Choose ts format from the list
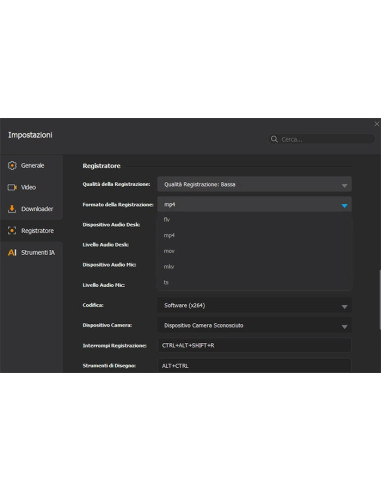The height and width of the screenshot is (492, 381). pyautogui.click(x=254, y=282)
